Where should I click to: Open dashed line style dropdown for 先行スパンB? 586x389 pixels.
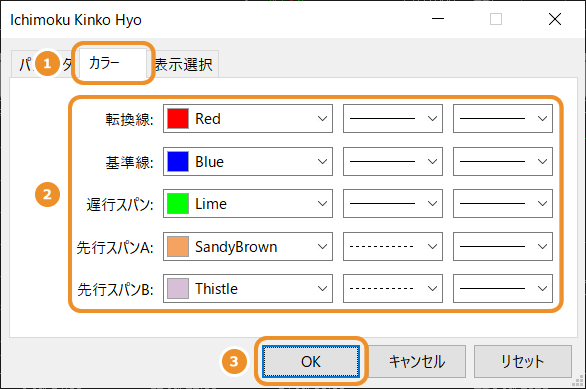coord(393,288)
